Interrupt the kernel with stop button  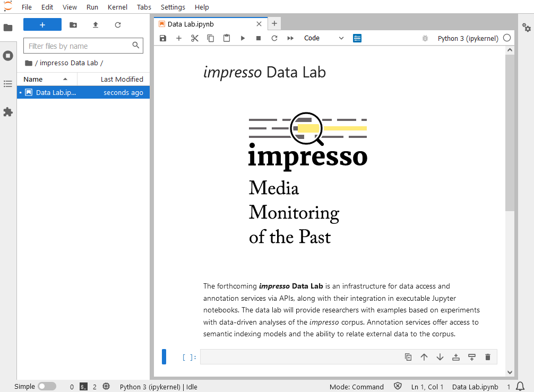tap(259, 38)
